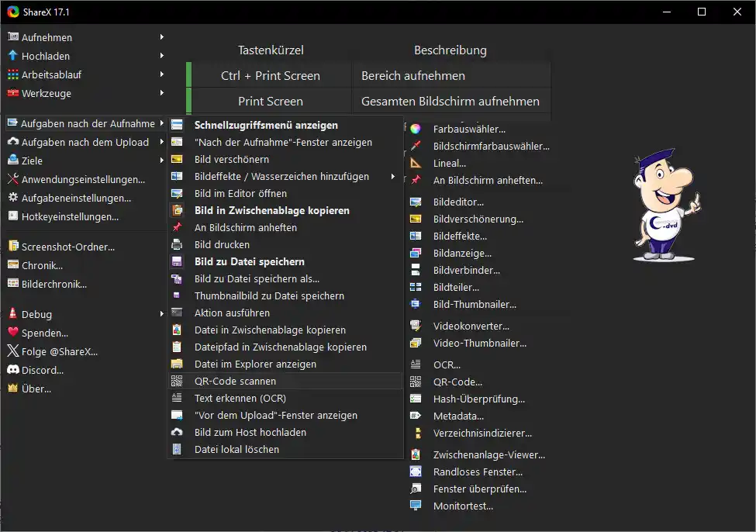This screenshot has width=756, height=532.
Task: Enable Bild drucken after capture
Action: click(x=285, y=244)
